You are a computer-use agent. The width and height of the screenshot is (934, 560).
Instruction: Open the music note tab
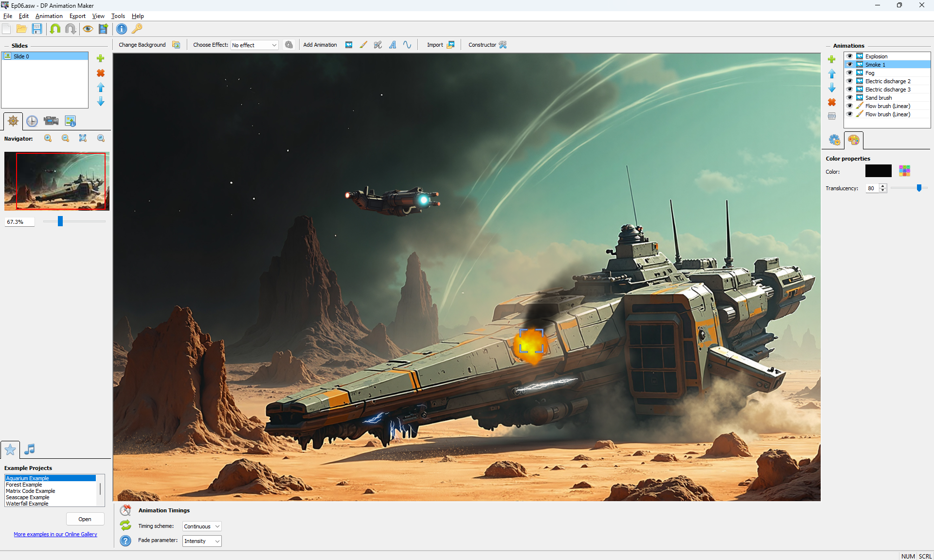click(x=30, y=449)
